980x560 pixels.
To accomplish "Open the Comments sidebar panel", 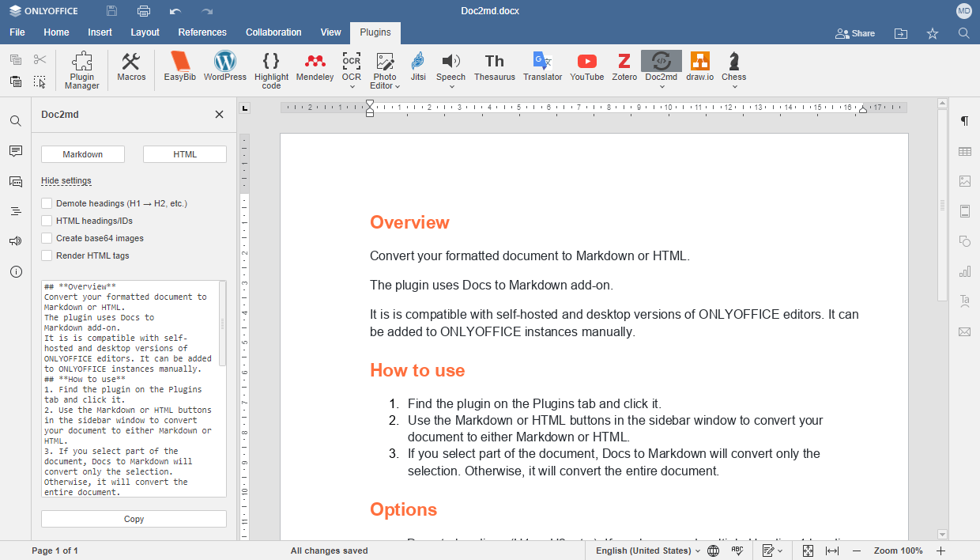I will point(16,151).
